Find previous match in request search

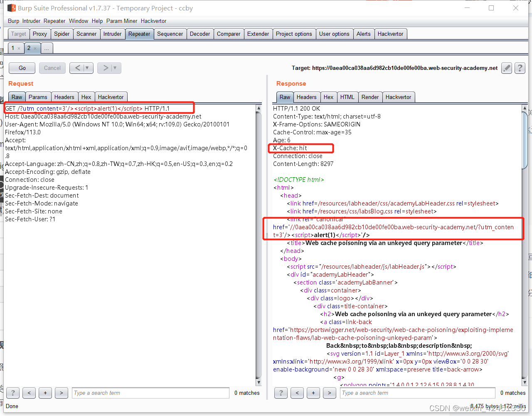coord(29,393)
